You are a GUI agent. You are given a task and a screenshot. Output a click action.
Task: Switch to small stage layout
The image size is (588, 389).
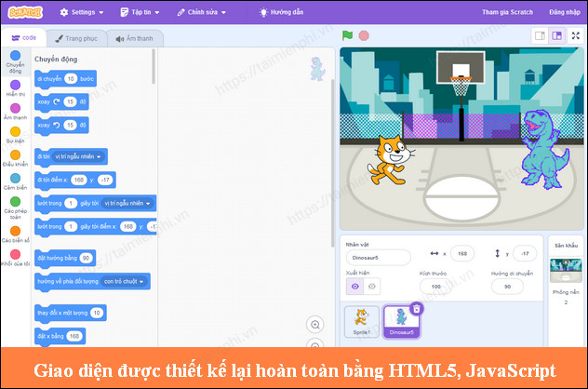540,36
